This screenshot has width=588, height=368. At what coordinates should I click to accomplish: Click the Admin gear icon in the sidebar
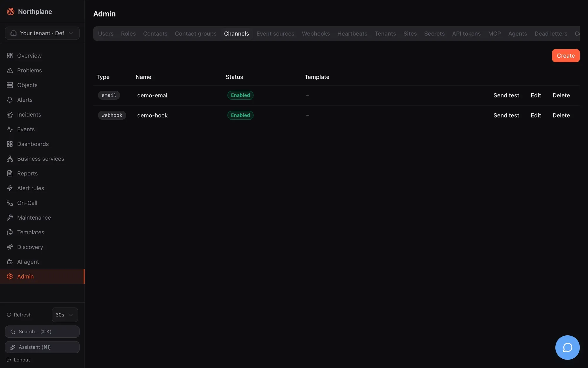(x=10, y=276)
